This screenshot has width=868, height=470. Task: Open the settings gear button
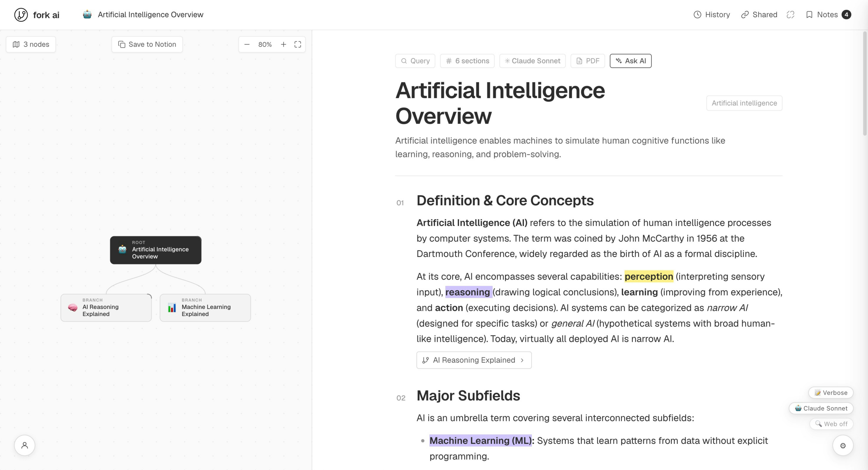pyautogui.click(x=843, y=445)
